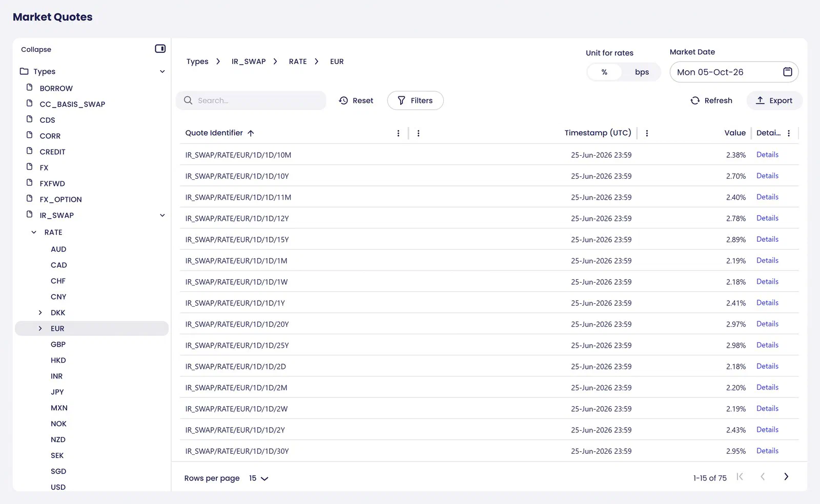
Task: Collapse the Types tree section
Action: tap(162, 72)
